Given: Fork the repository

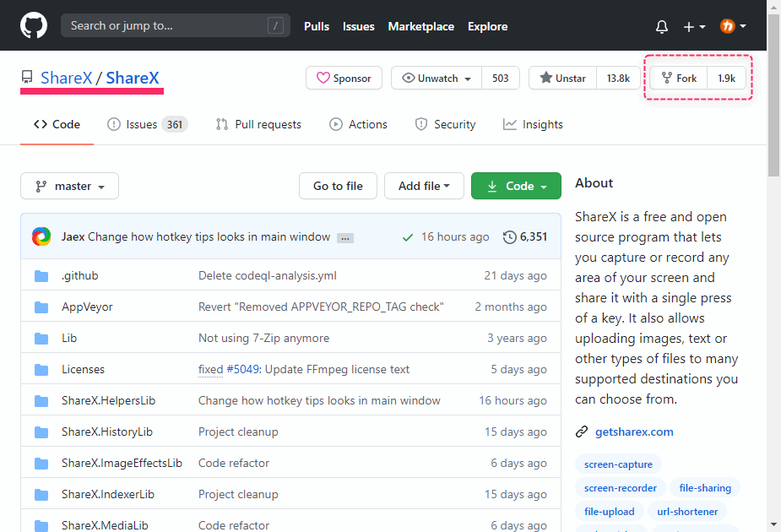Looking at the screenshot, I should (x=679, y=79).
